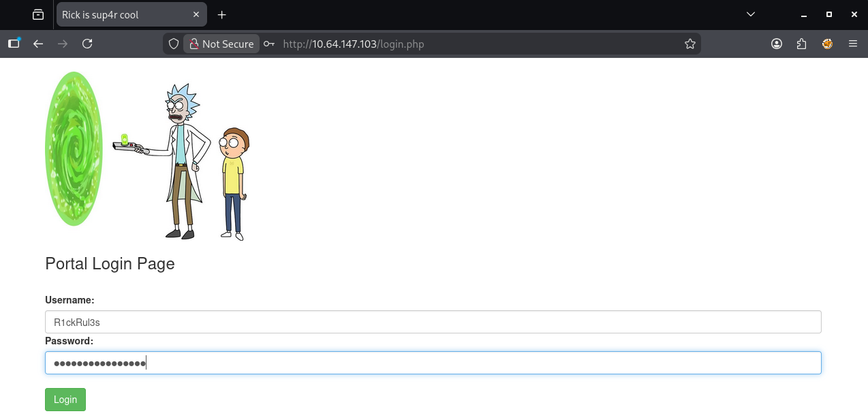
Task: Open saved logins key icon
Action: (270, 44)
